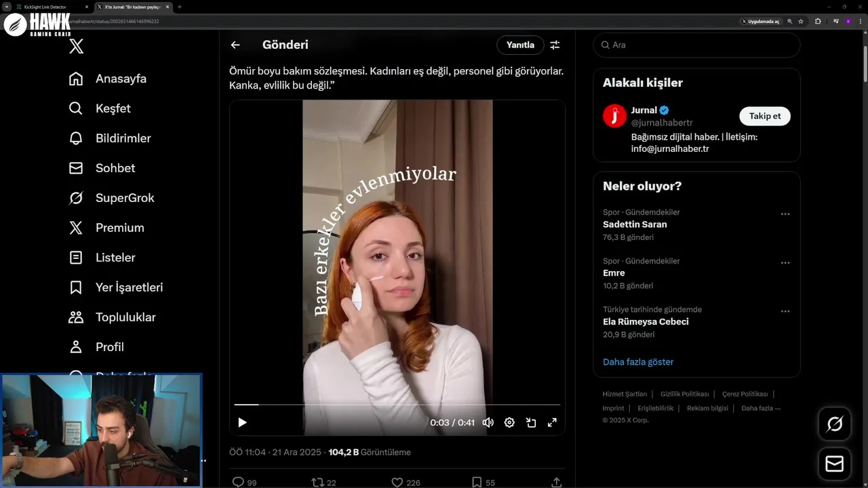Play the video
This screenshot has height=488, width=868.
[x=242, y=422]
